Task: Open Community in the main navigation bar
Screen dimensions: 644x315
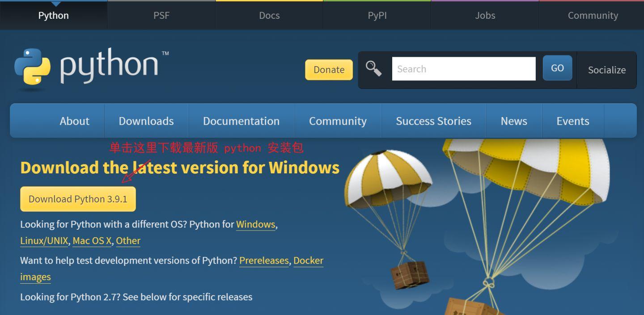Action: (338, 121)
